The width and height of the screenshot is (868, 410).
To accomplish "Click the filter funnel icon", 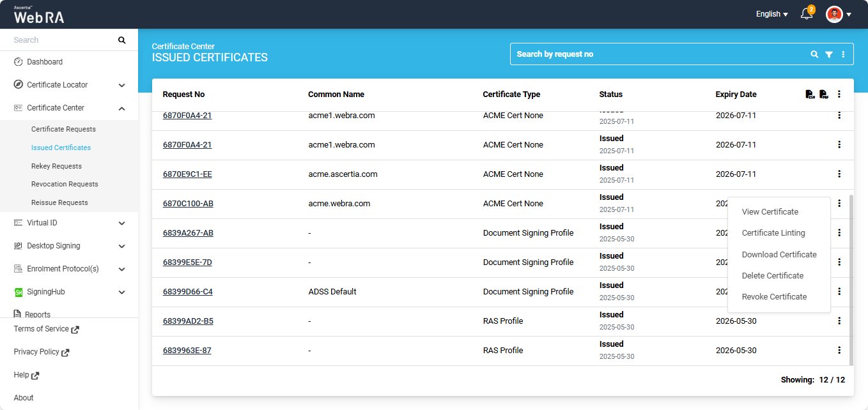I will click(x=829, y=54).
